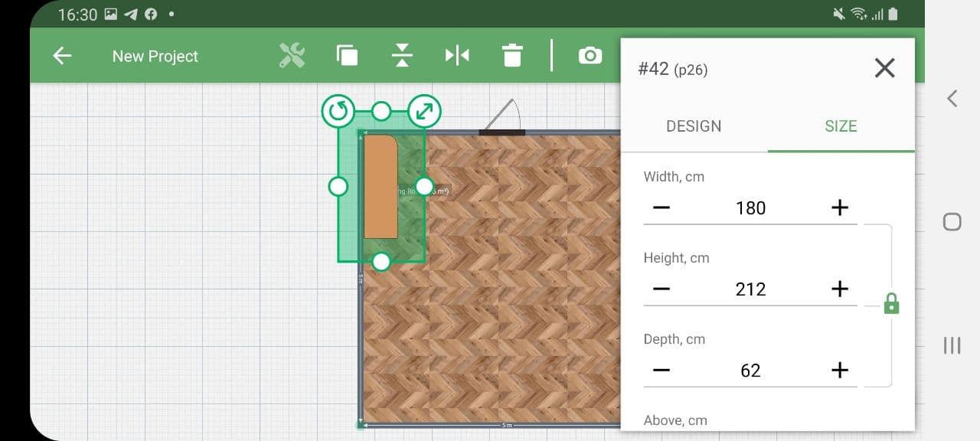The width and height of the screenshot is (980, 441).
Task: Tap the Android home navigation button
Action: click(x=952, y=222)
